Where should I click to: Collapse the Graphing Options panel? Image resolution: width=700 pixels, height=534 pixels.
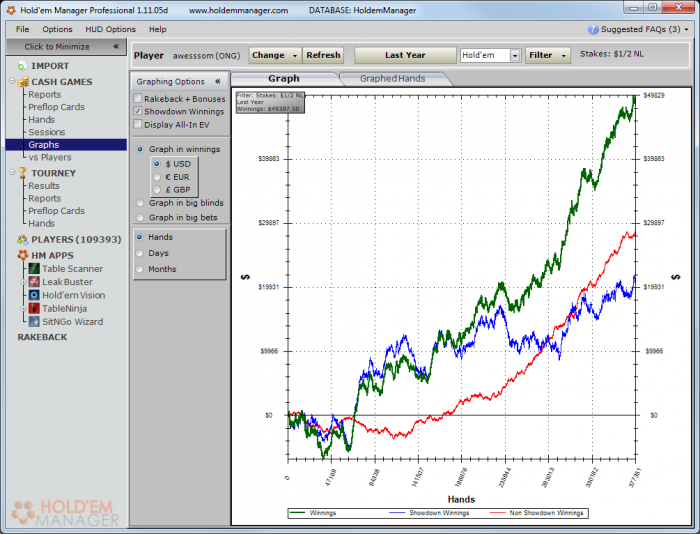click(x=217, y=82)
